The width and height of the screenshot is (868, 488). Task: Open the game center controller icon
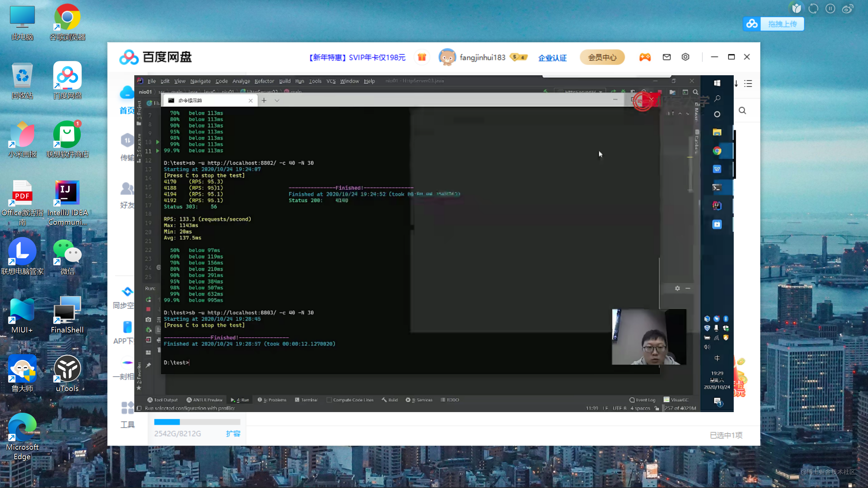click(645, 57)
